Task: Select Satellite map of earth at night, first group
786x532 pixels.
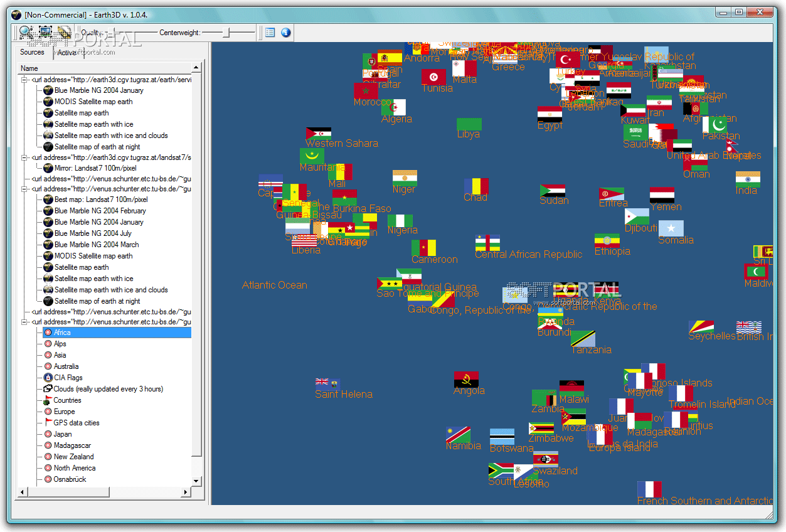Action: 97,147
